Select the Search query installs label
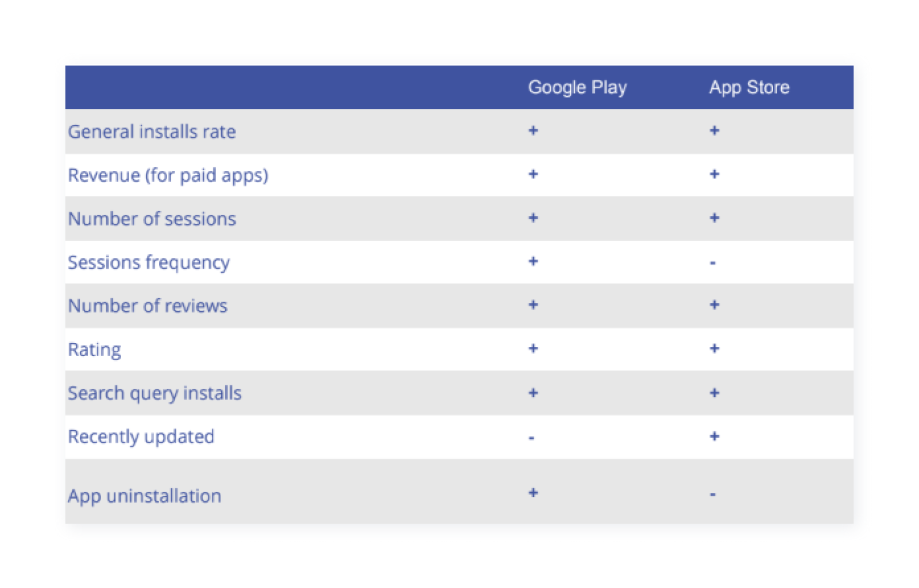This screenshot has height=588, width=919. (155, 393)
